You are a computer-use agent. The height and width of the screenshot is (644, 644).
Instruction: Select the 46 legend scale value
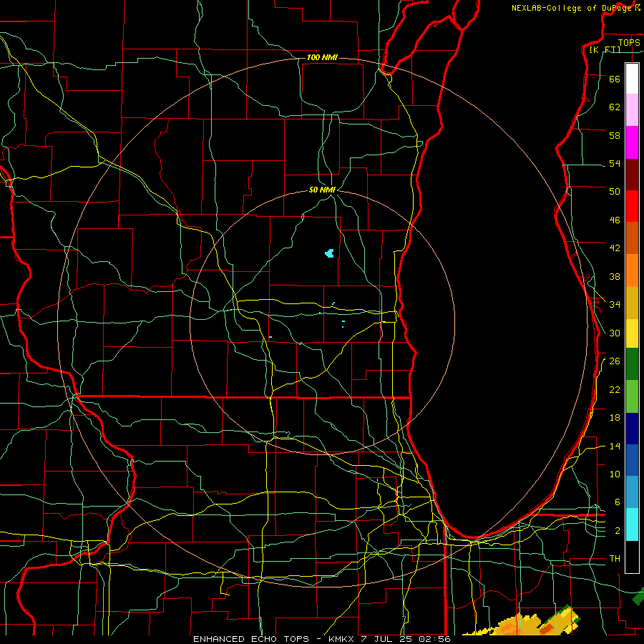[615, 220]
